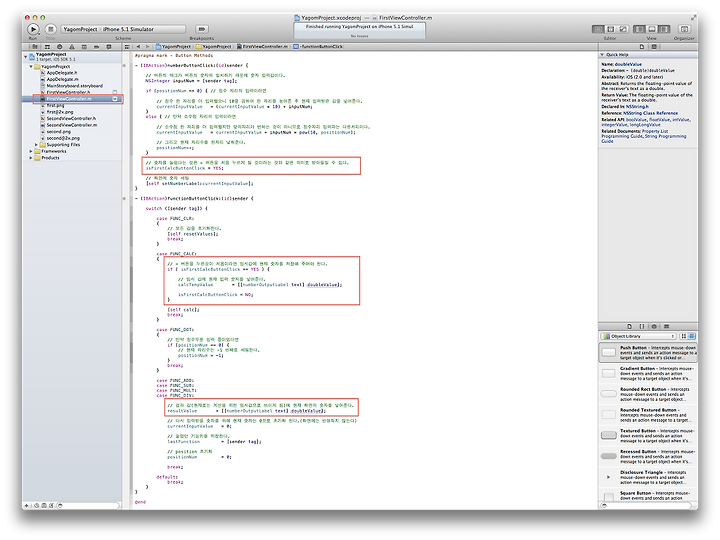Show the Media library tab
This screenshot has width=720, height=540.
(667, 326)
